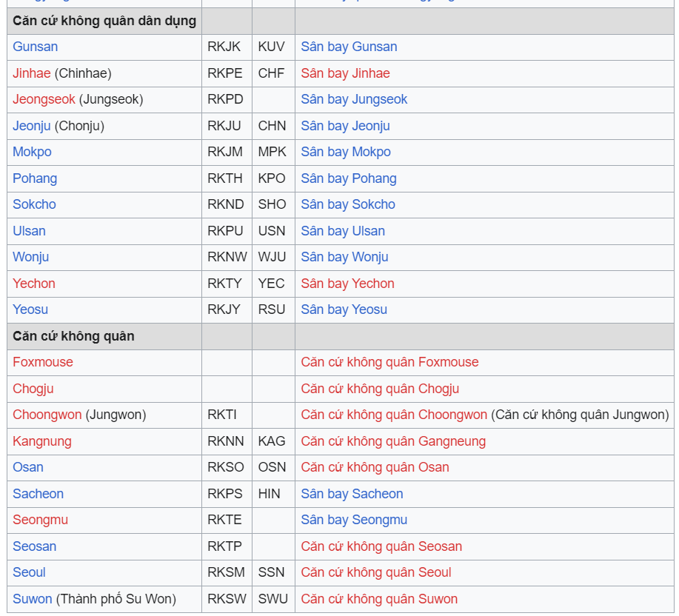Open the Mokpo city link
Screen dimensions: 679x616
point(32,152)
